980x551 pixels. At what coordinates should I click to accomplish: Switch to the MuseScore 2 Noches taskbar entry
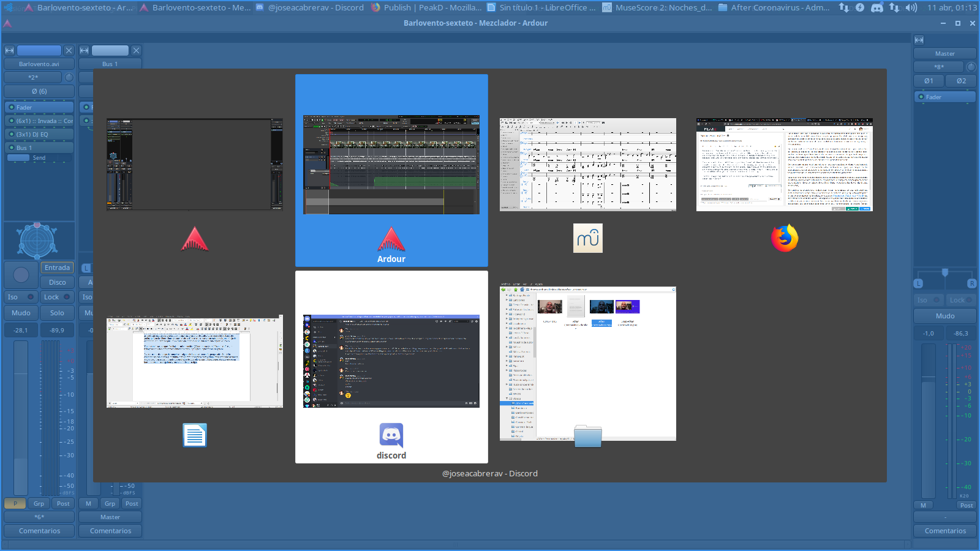657,7
